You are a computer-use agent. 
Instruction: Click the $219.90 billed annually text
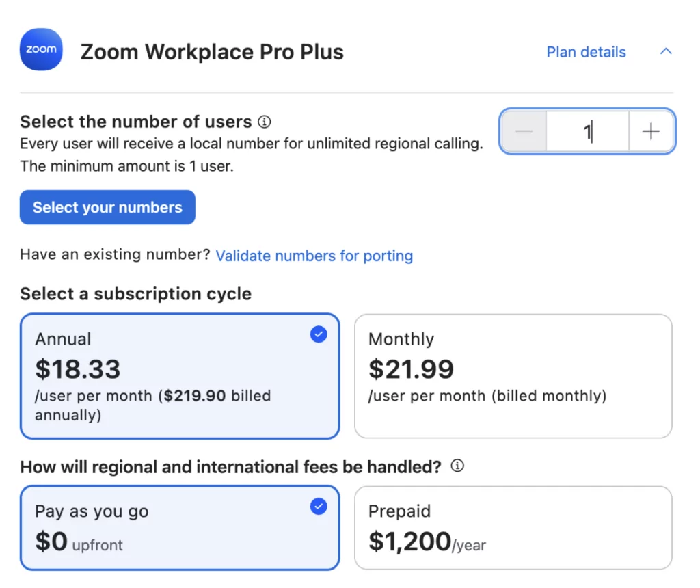click(x=216, y=396)
